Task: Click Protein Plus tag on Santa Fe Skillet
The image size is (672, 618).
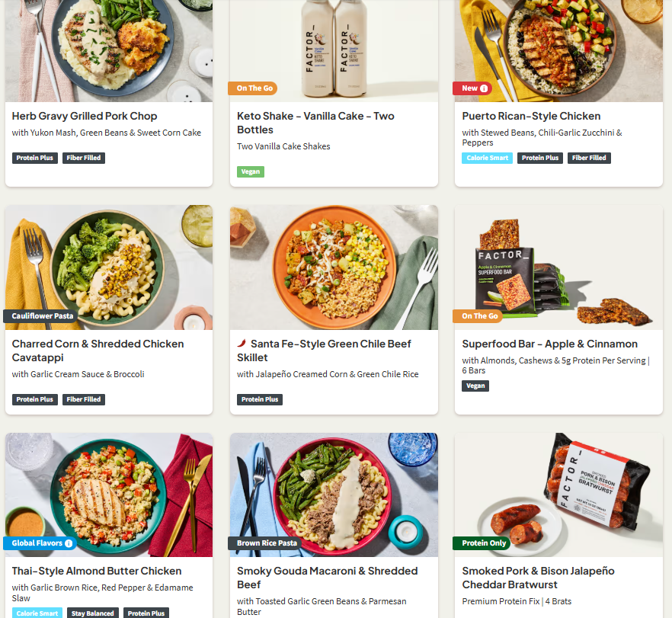Action: coord(260,399)
